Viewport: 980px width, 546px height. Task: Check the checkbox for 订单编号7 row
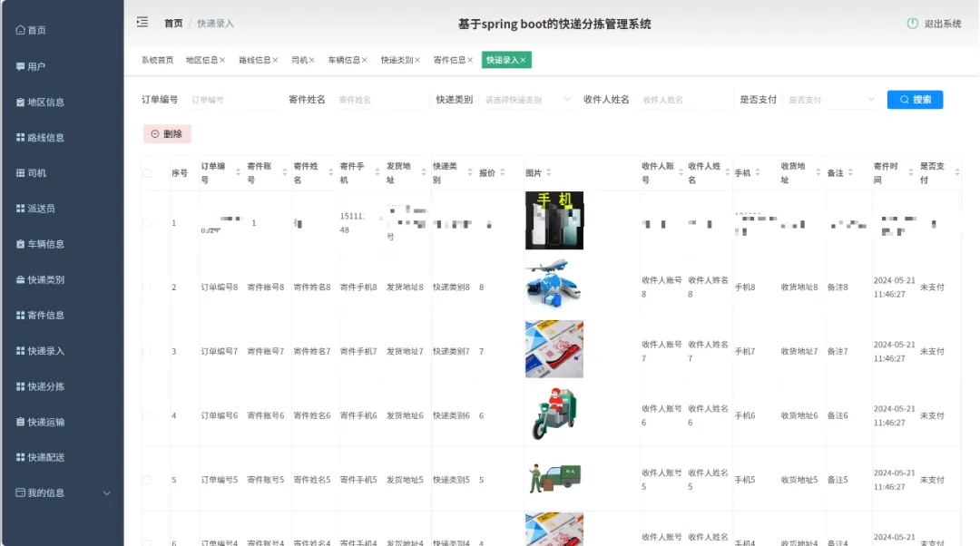point(147,352)
